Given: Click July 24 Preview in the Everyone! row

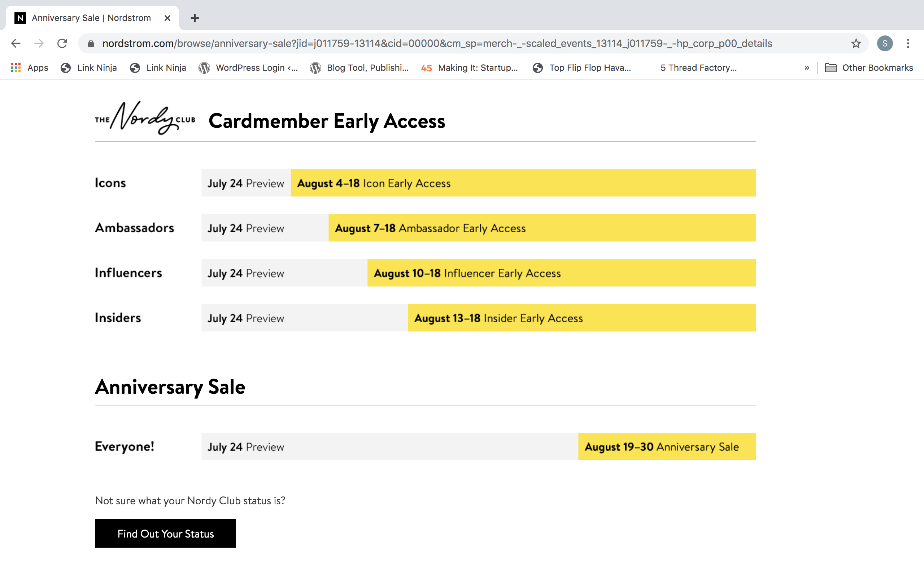Looking at the screenshot, I should 246,447.
